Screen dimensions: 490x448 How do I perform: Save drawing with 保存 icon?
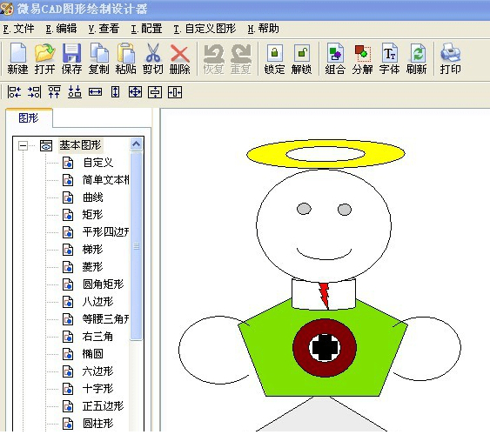[x=71, y=58]
